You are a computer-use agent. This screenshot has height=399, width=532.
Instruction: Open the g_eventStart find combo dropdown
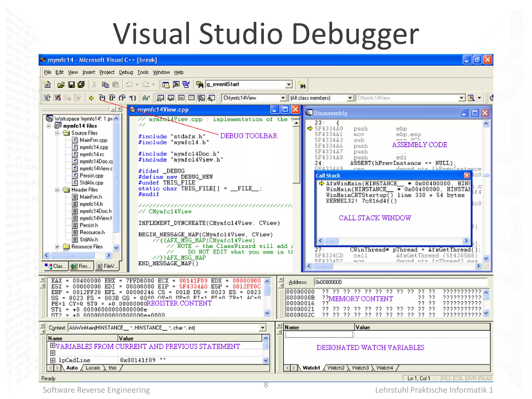[289, 85]
